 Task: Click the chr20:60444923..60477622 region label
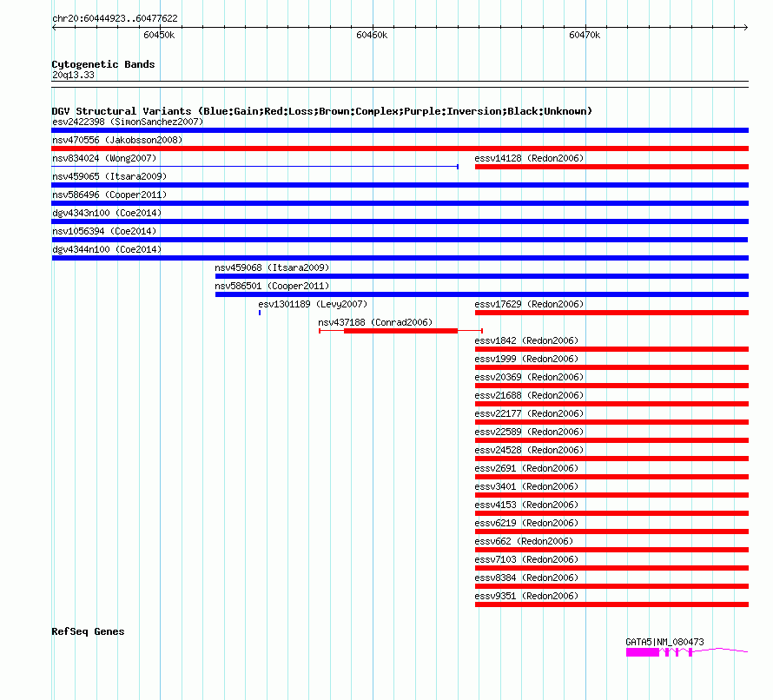point(115,18)
